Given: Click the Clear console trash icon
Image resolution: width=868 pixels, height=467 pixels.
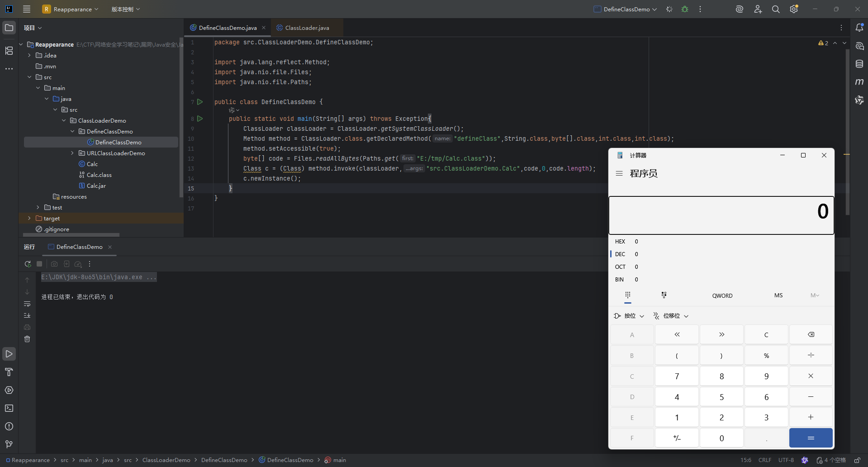Looking at the screenshot, I should [27, 339].
